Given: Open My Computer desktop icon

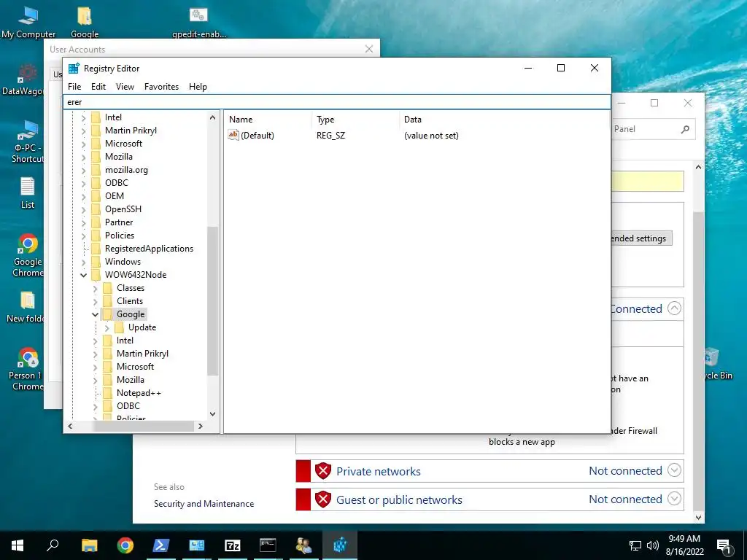Looking at the screenshot, I should click(x=28, y=22).
